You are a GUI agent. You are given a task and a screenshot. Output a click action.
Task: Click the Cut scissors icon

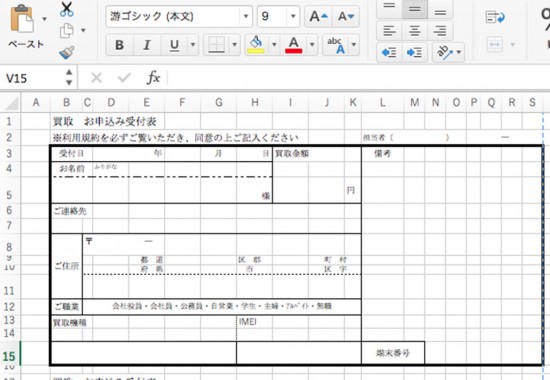(67, 9)
